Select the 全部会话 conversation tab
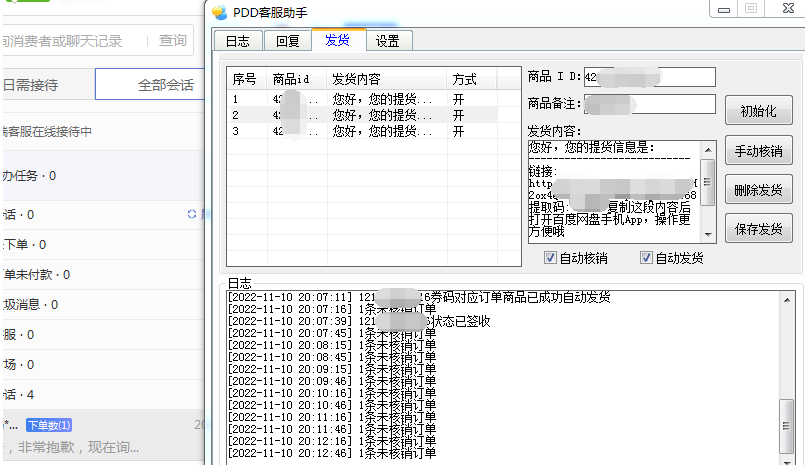Viewport: 805px width, 465px height. 165,85
